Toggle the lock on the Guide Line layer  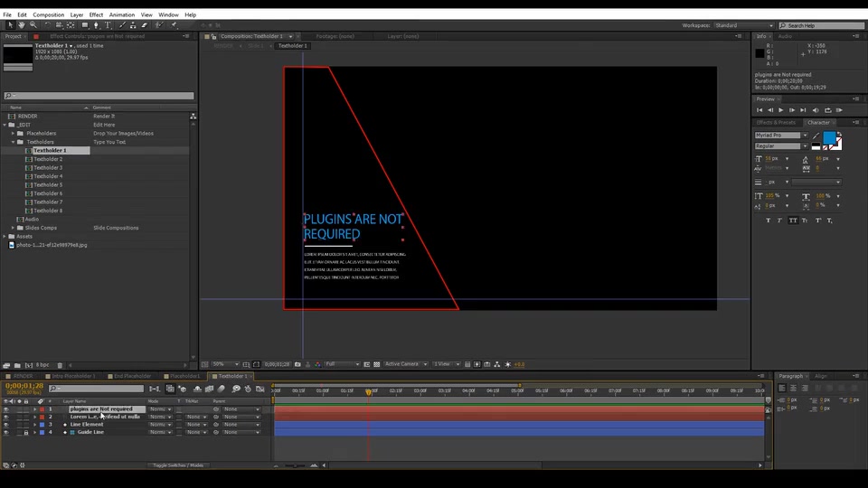coord(26,432)
